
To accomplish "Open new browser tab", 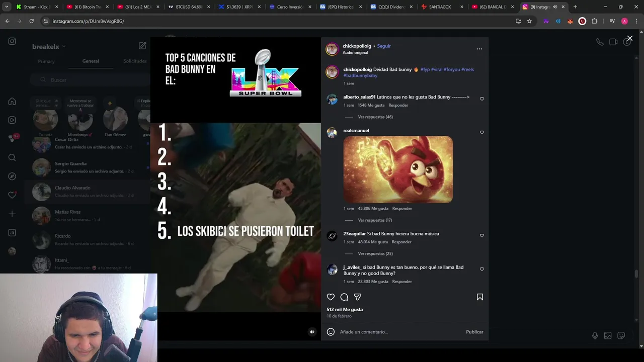I will tap(575, 7).
